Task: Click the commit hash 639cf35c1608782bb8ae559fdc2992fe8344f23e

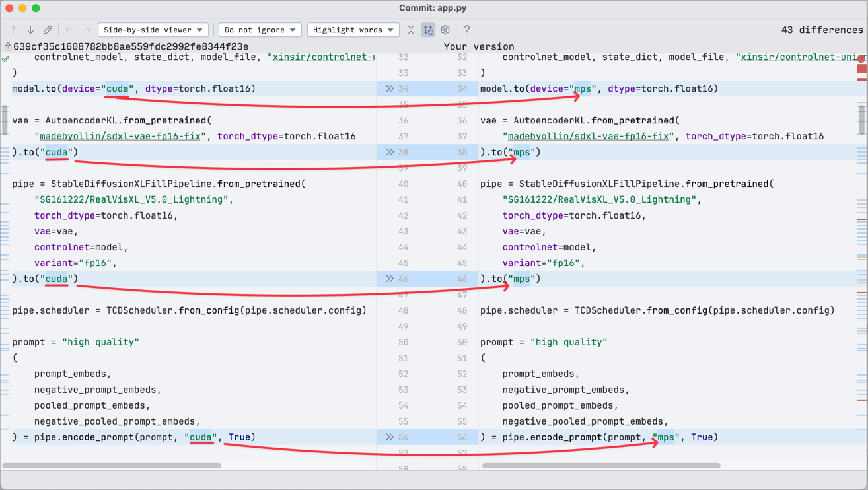Action: click(131, 46)
